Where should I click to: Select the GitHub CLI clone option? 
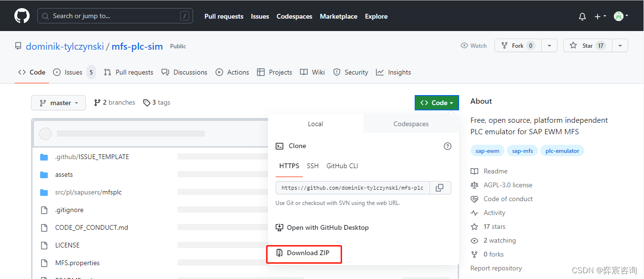(342, 166)
